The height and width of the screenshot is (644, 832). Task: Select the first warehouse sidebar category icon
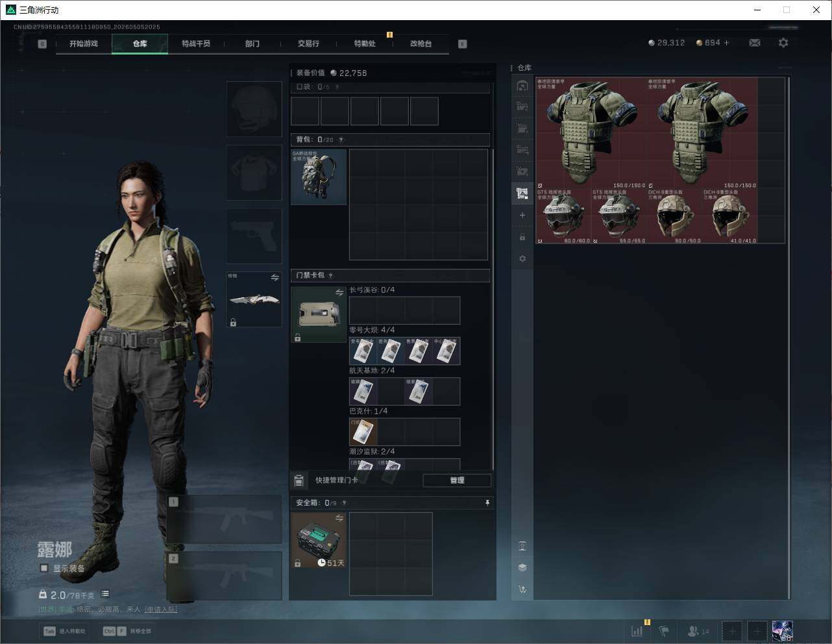tap(522, 86)
